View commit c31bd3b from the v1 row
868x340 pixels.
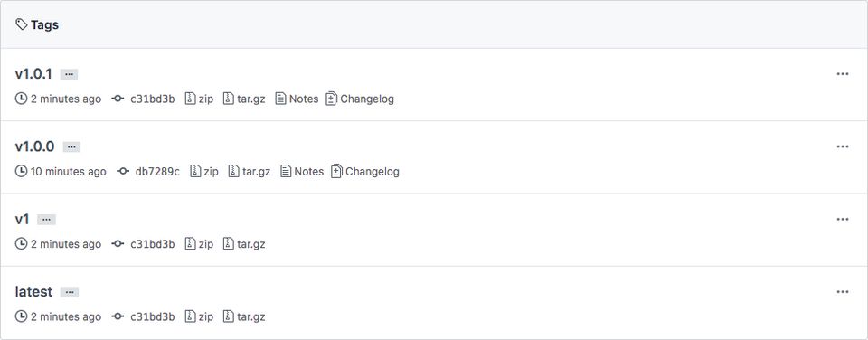coord(152,244)
